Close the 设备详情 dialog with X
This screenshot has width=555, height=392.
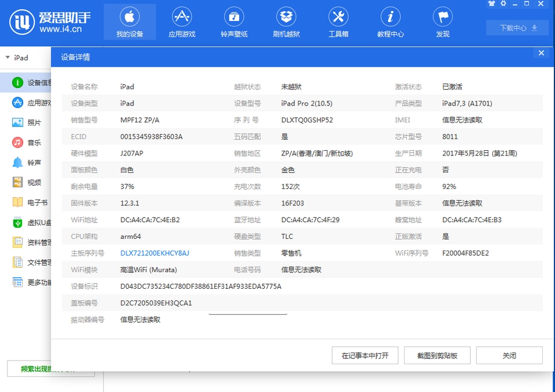coord(541,53)
